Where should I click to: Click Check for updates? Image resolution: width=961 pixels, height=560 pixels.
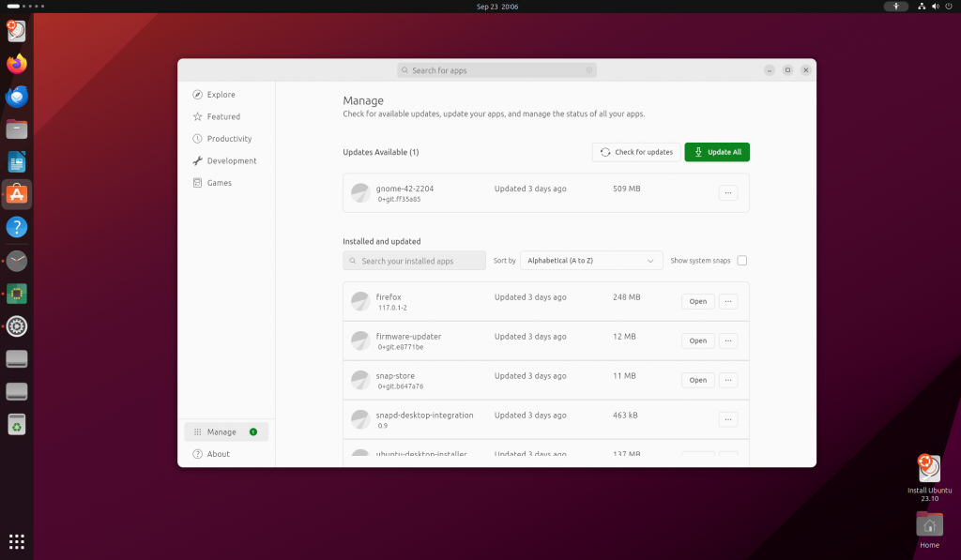coord(636,151)
